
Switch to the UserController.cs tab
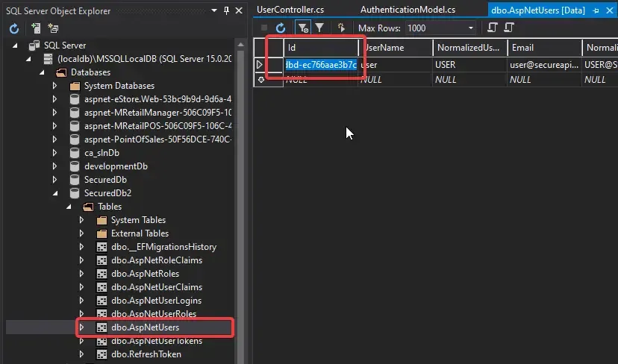tap(290, 10)
